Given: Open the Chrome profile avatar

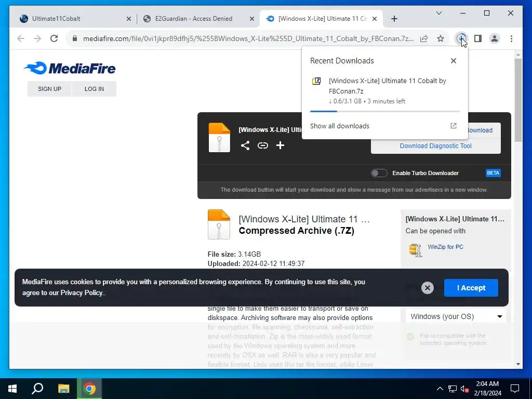Looking at the screenshot, I should pyautogui.click(x=495, y=38).
